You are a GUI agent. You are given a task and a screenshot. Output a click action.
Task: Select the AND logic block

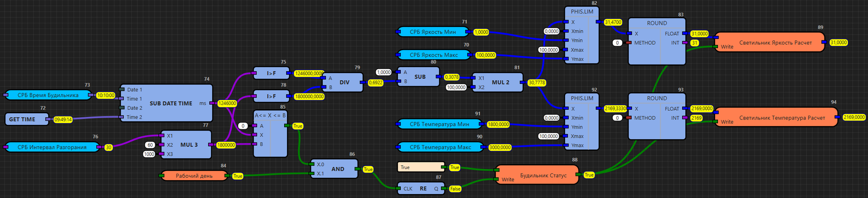point(334,169)
